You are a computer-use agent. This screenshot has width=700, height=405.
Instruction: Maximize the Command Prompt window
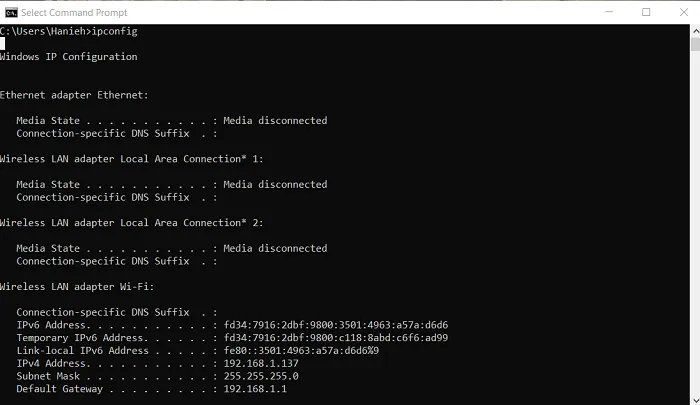click(646, 12)
